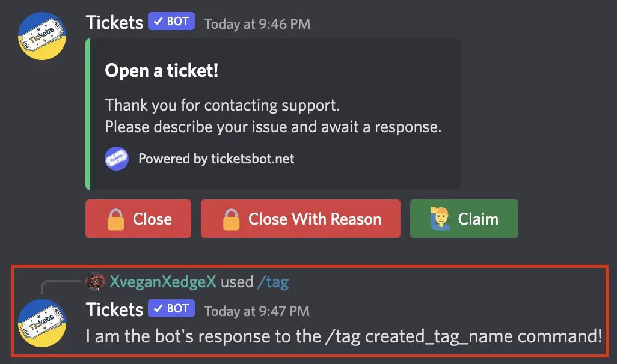Click the lower BOT badge
The image size is (617, 364).
171,308
